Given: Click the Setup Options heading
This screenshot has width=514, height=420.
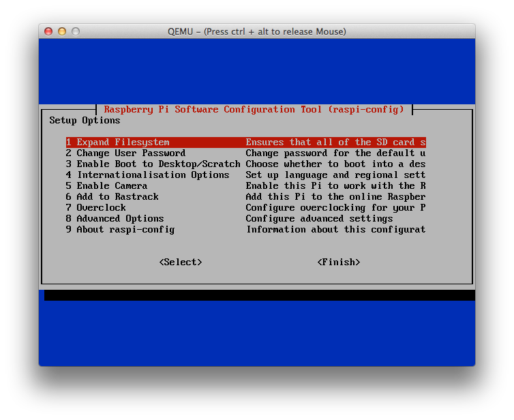Looking at the screenshot, I should 85,120.
